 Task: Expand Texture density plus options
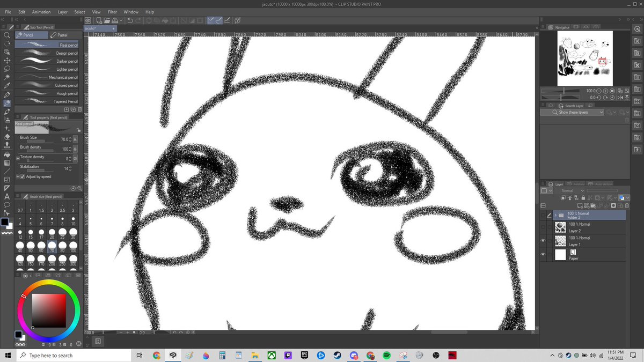18,158
